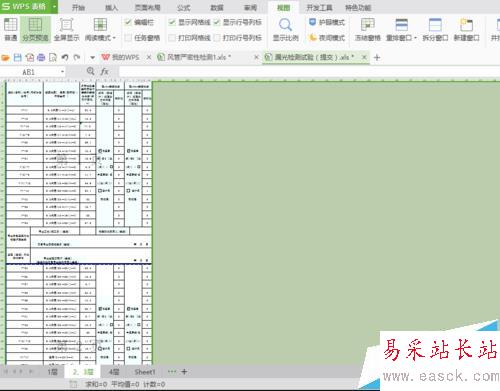The image size is (500, 391).
Task: Switch to the 风管严密性检测1.xls document tab
Action: click(199, 57)
